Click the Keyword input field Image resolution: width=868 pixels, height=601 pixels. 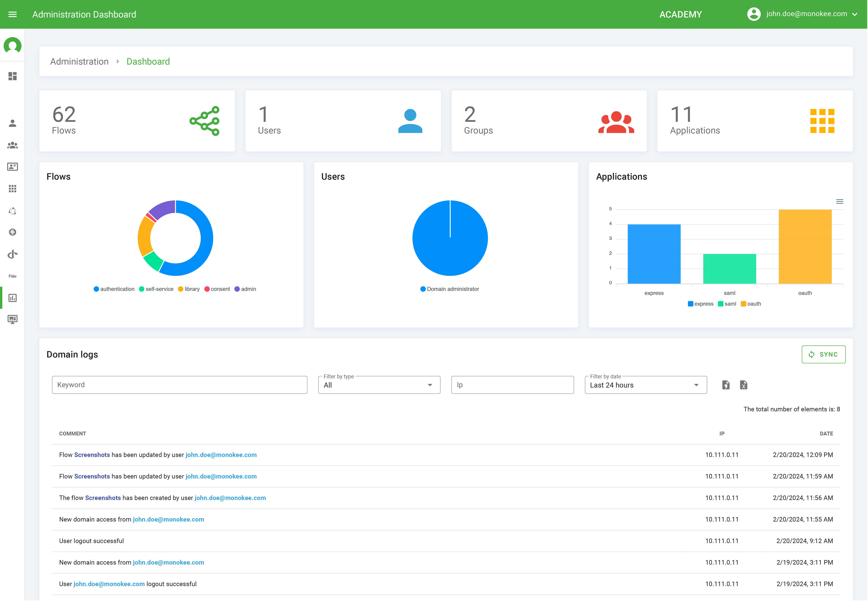coord(180,385)
